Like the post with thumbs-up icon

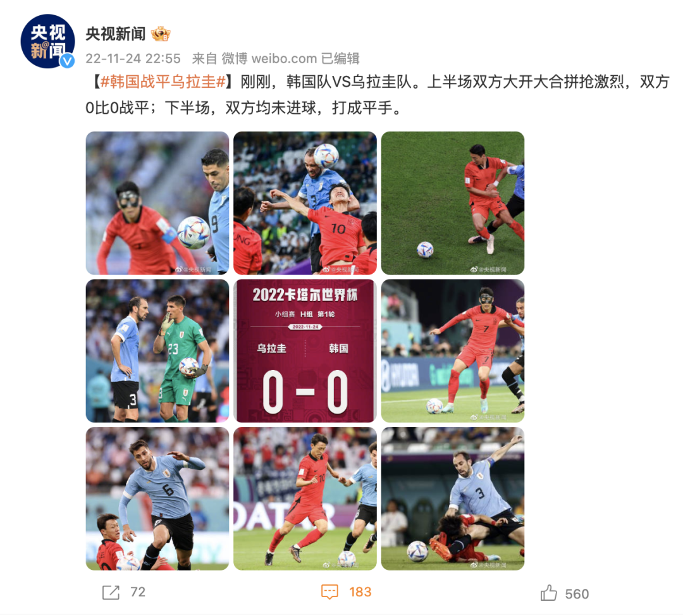point(548,593)
